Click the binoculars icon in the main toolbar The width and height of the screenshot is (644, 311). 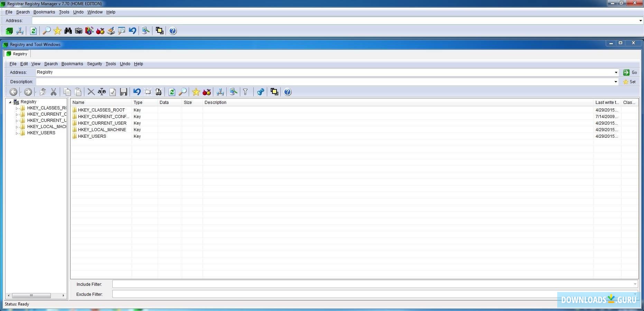tap(68, 31)
